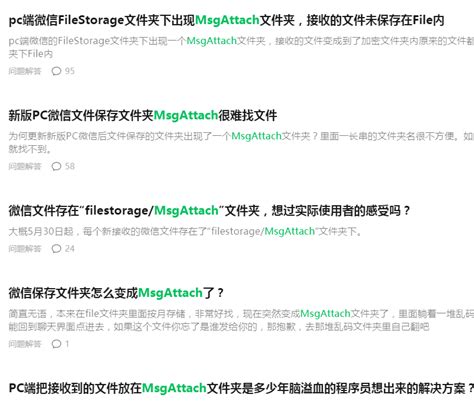474x401 pixels.
Task: Click comment bubble icon showing 1
Action: (x=56, y=344)
